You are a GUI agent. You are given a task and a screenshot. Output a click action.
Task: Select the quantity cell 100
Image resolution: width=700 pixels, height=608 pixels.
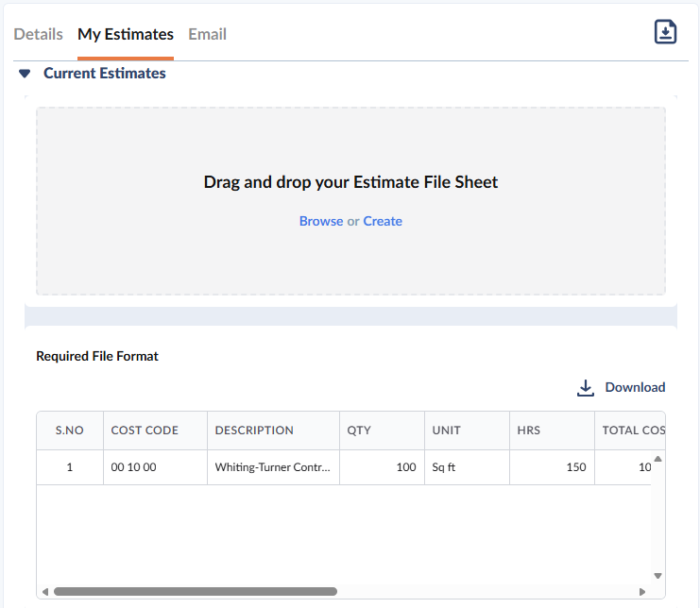(x=383, y=467)
